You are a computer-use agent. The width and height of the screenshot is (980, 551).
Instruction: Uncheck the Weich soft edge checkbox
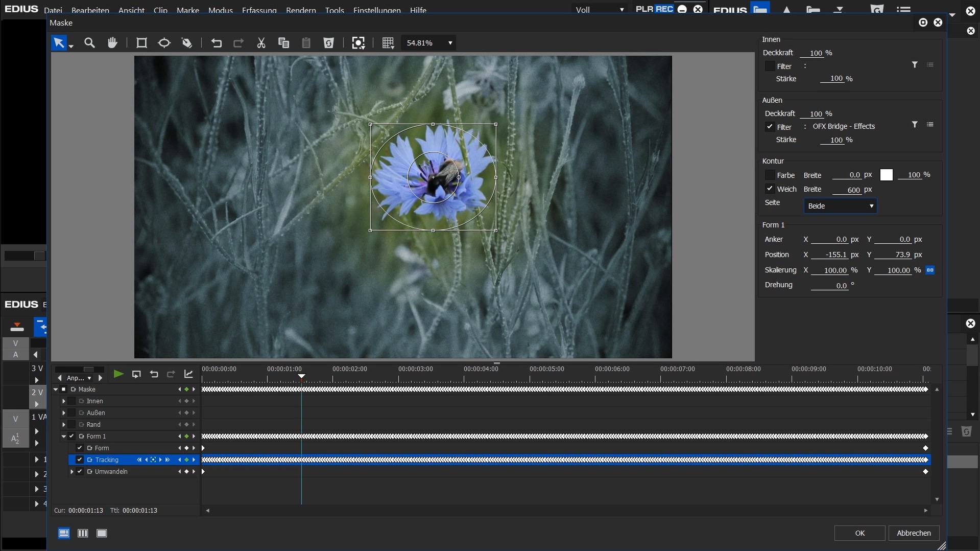click(770, 189)
